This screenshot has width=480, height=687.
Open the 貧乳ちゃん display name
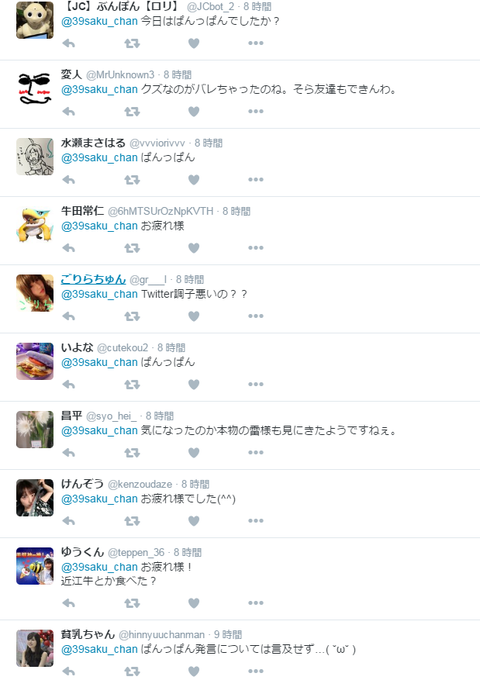pos(88,634)
